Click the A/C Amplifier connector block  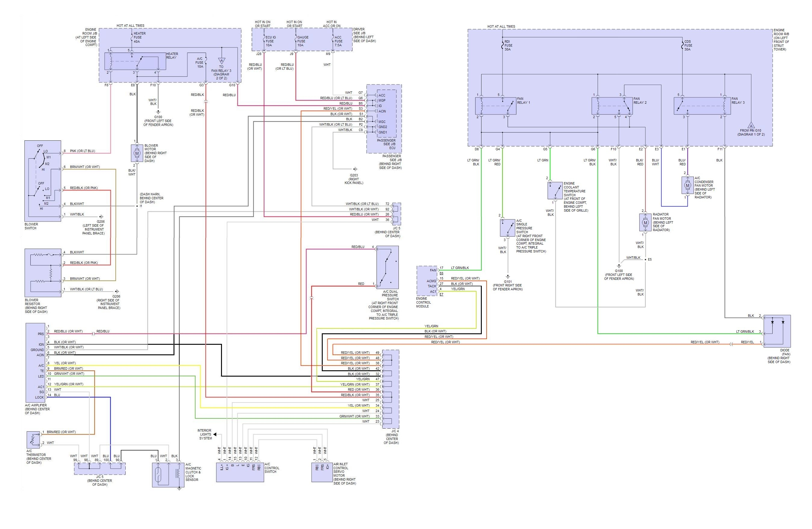pos(35,362)
